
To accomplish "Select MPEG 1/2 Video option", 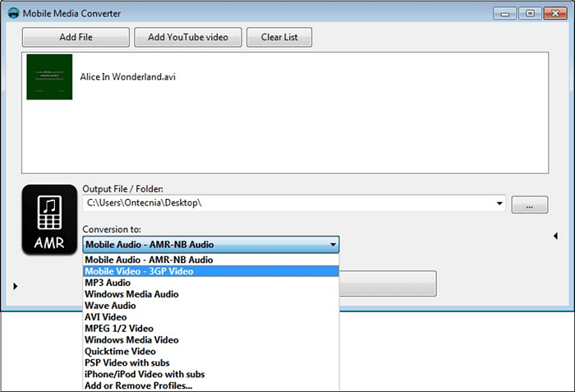I will click(x=211, y=328).
